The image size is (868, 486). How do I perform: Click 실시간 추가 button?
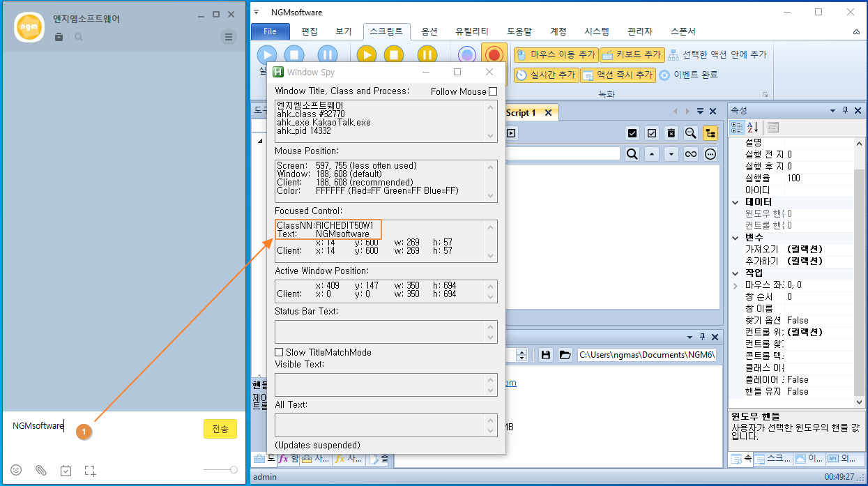click(546, 75)
